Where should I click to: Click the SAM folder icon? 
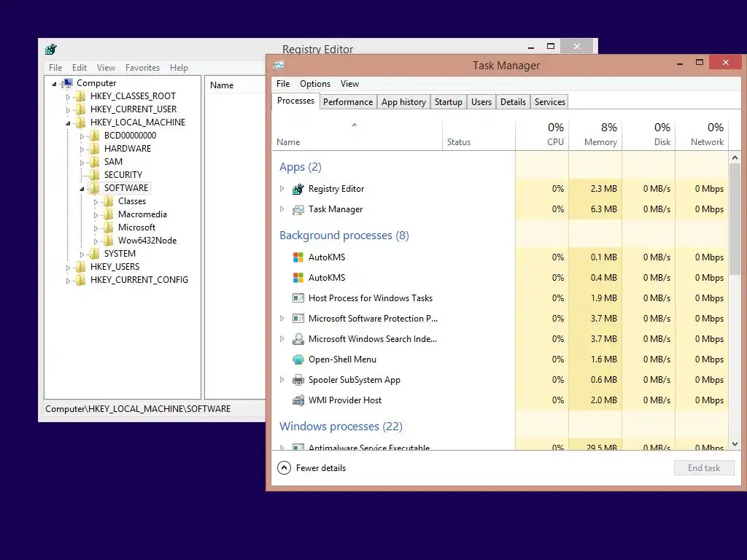point(95,162)
